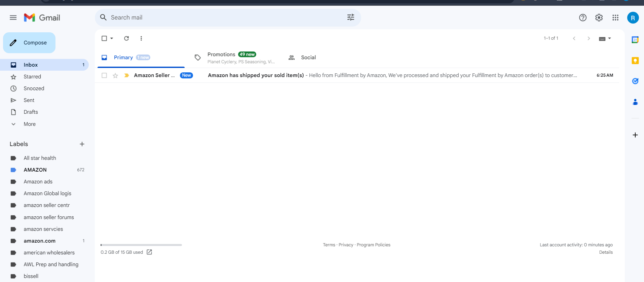644x282 pixels.
Task: Switch to the Promotions tab
Action: pyautogui.click(x=235, y=58)
